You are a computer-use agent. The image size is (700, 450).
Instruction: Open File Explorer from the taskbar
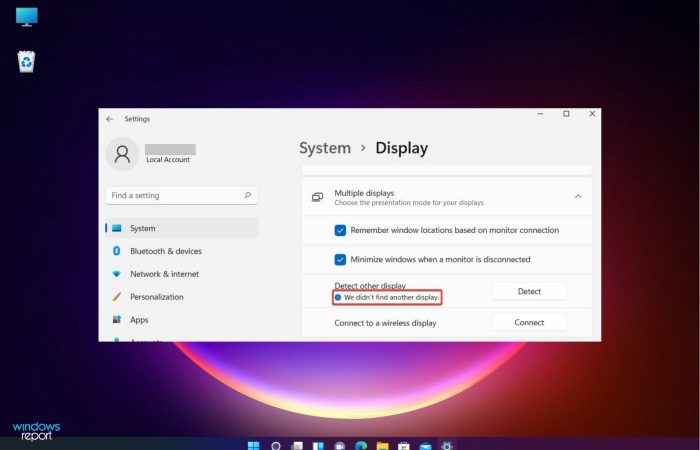click(x=383, y=446)
